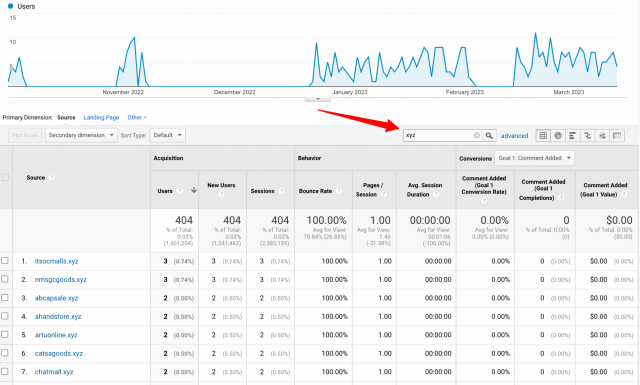Clear the xyz search filter
This screenshot has height=385, width=640.
(476, 136)
